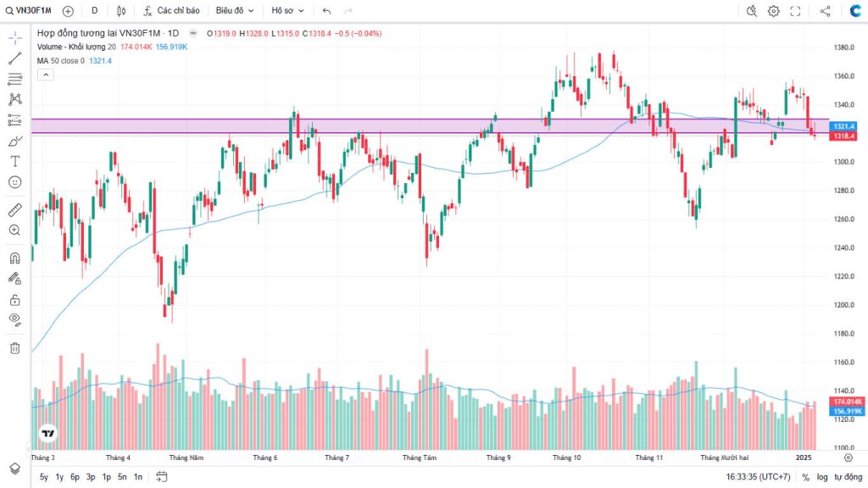Choose the text annotation tool

pos(14,161)
